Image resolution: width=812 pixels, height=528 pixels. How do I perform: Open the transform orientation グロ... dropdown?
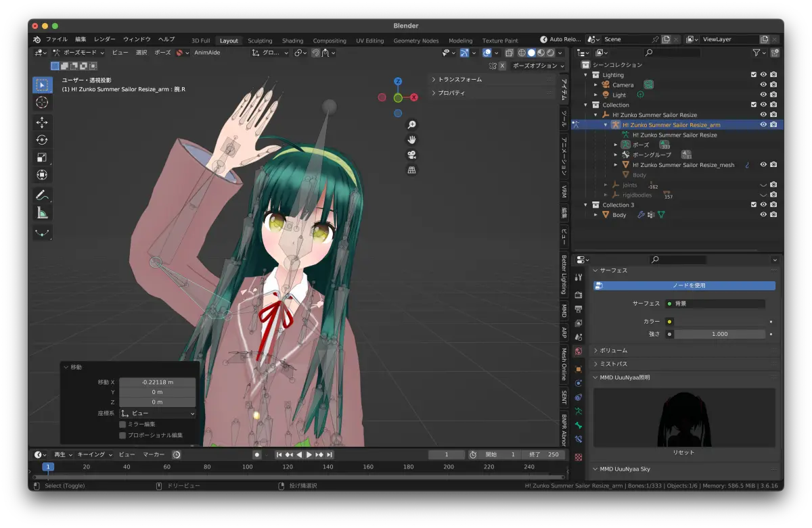(270, 53)
